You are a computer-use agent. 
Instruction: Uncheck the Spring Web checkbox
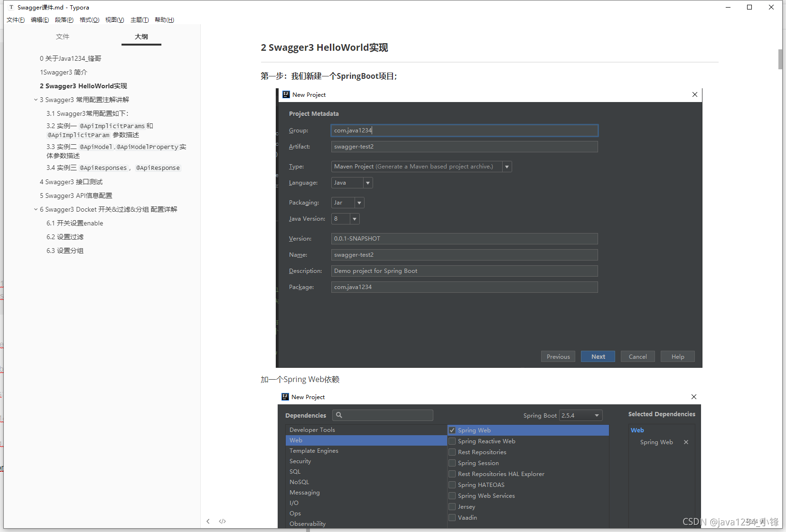452,430
